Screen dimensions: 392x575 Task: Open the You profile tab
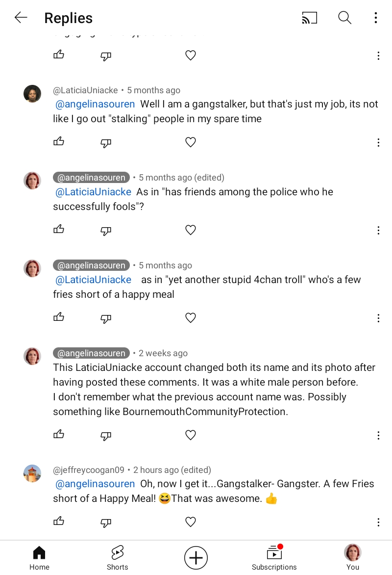(352, 558)
